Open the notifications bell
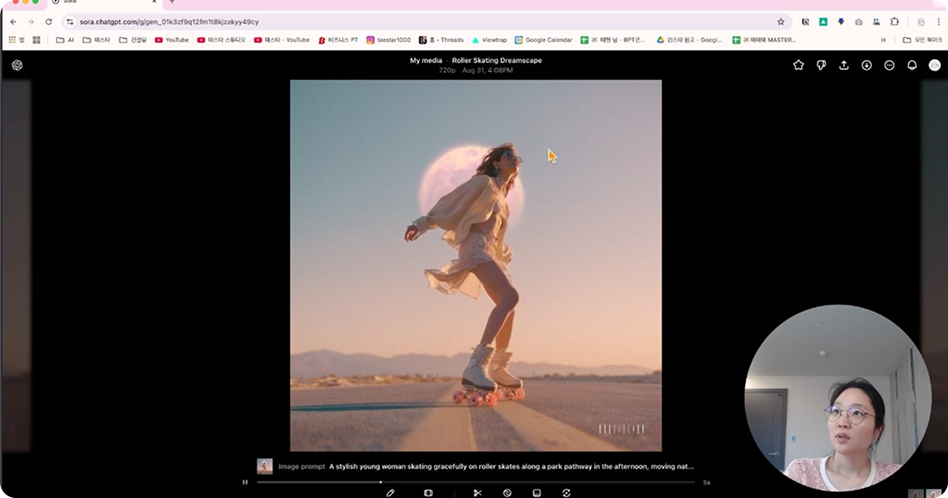This screenshot has height=498, width=948. click(912, 65)
